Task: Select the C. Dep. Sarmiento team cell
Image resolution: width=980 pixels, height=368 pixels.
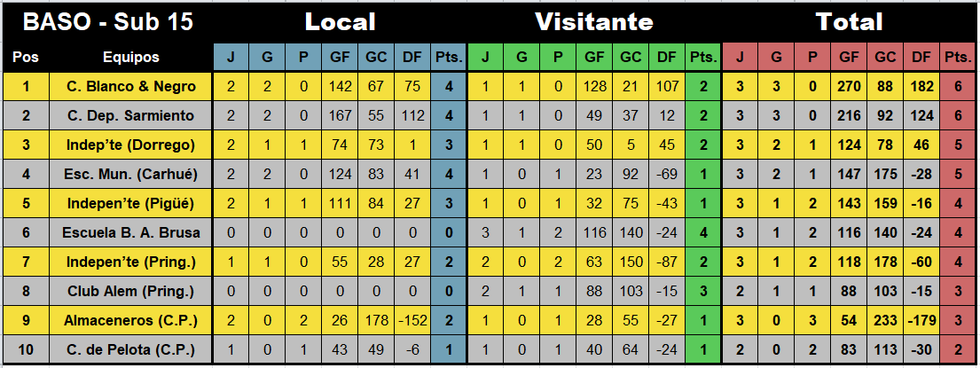Action: [x=130, y=115]
